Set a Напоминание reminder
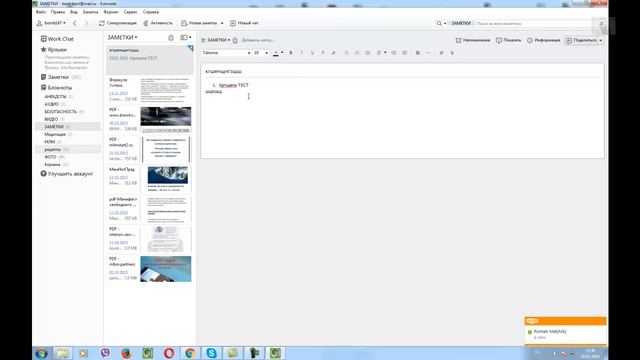Screen dimensions: 640x360 pyautogui.click(x=473, y=40)
